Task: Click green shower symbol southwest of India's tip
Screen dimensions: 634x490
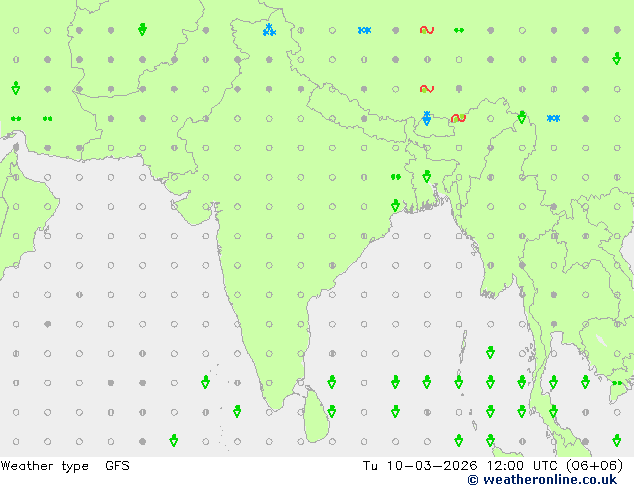Action: pos(237,412)
